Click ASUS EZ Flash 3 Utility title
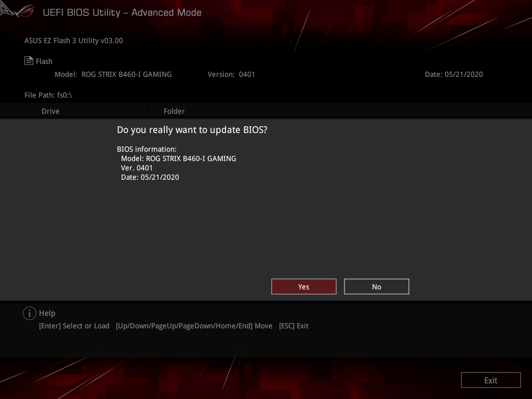Viewport: 532px width, 399px height. pyautogui.click(x=74, y=41)
